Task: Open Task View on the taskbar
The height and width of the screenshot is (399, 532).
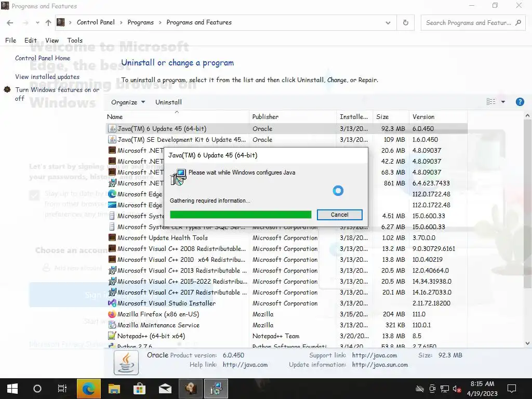Action: pyautogui.click(x=62, y=389)
